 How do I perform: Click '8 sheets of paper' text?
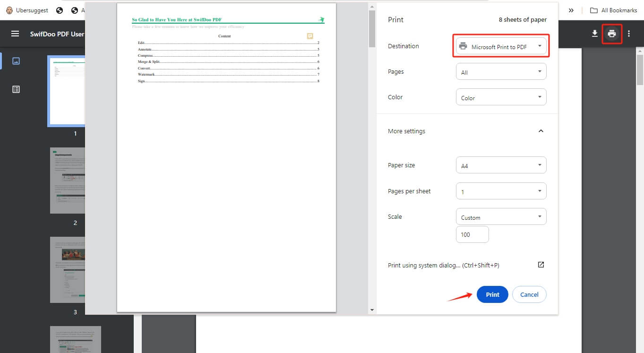tap(523, 20)
